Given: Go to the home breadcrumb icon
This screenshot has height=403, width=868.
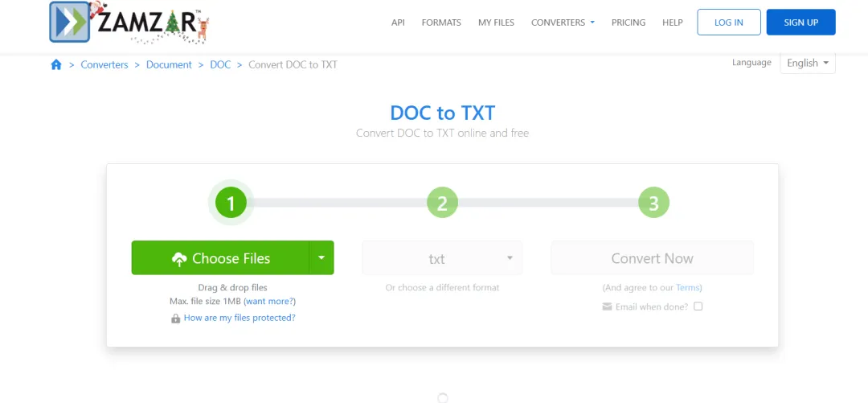Looking at the screenshot, I should click(x=56, y=65).
